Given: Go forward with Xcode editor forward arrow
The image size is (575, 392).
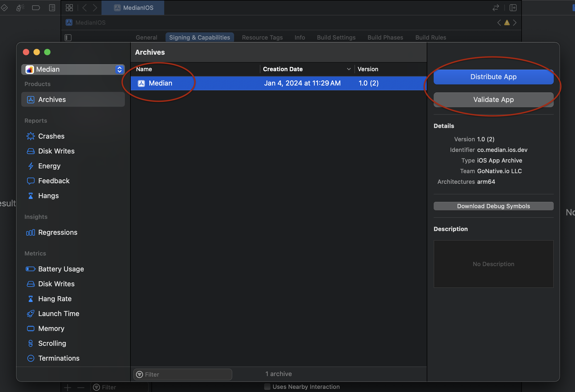Looking at the screenshot, I should [x=95, y=8].
